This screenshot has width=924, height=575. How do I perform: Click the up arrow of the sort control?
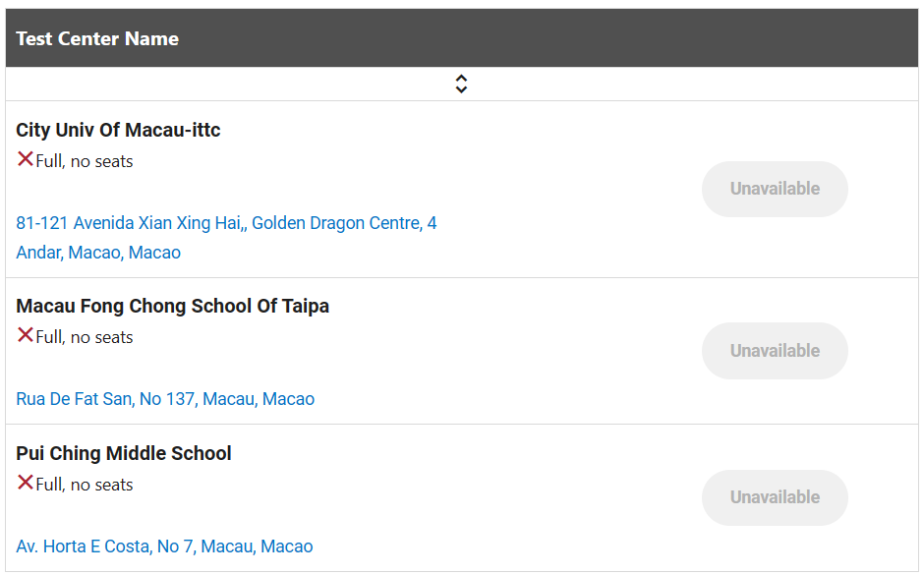pos(461,79)
